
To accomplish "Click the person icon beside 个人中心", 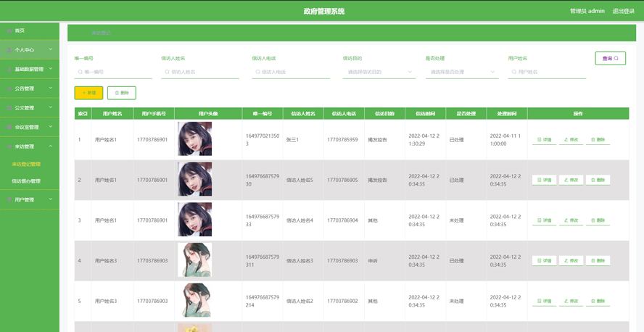I will 9,50.
